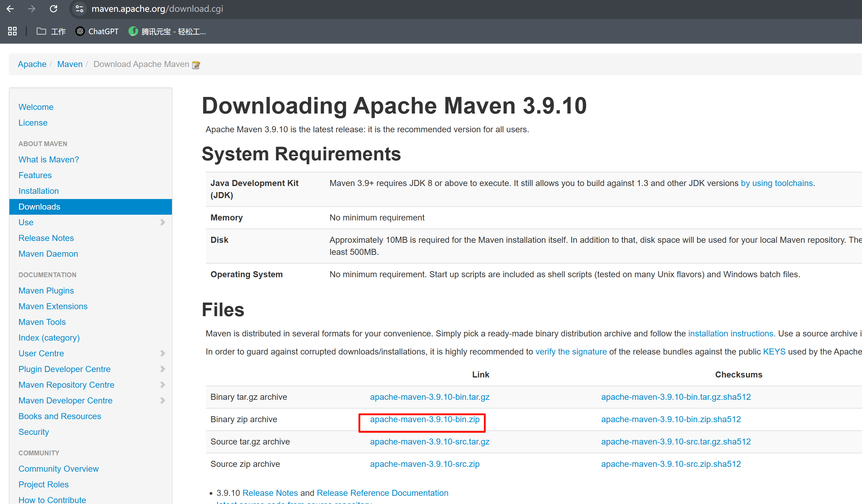This screenshot has height=504, width=862.
Task: Open the apps grid icon in bookmarks bar
Action: tap(12, 31)
